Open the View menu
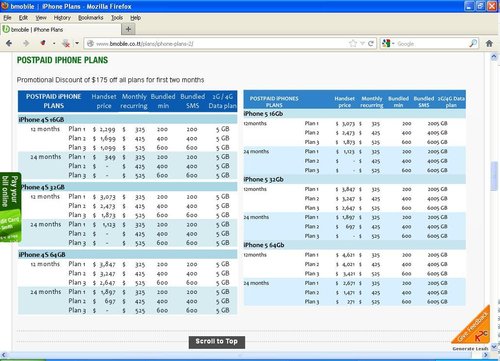500x361 pixels. (x=41, y=18)
